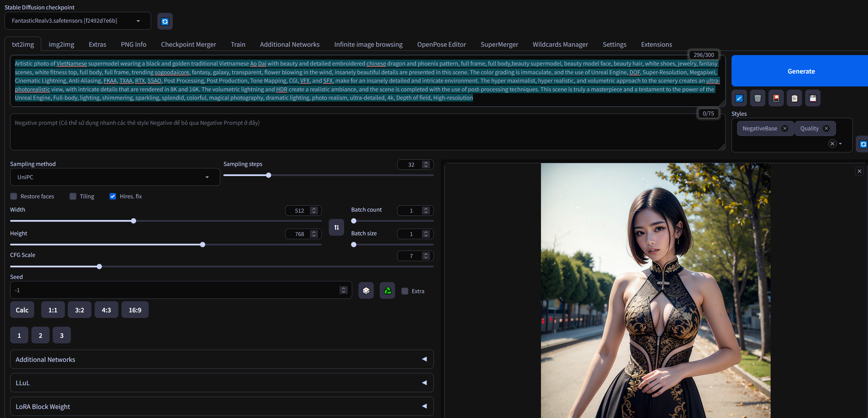Click the CFG Scale slider handle

point(99,267)
